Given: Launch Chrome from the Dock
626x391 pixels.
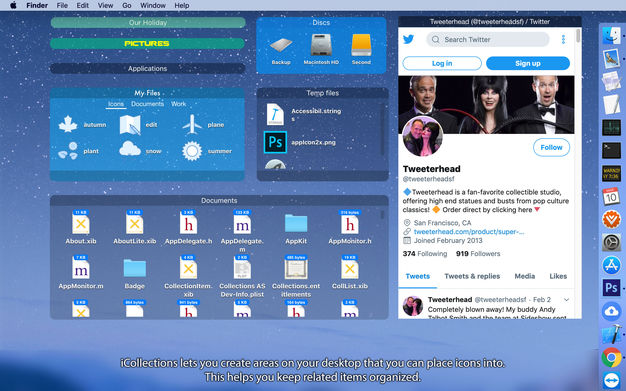Looking at the screenshot, I should (611, 357).
